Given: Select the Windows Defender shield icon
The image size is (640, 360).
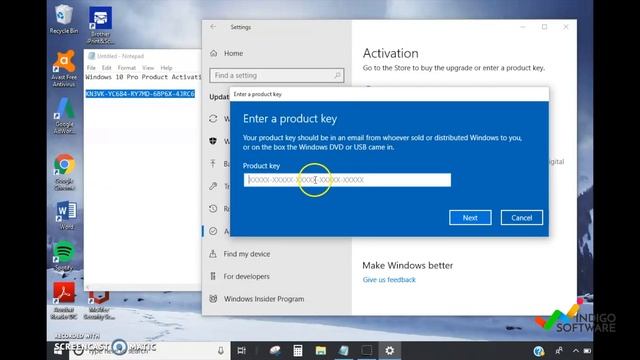Looking at the screenshot, I should tap(213, 141).
